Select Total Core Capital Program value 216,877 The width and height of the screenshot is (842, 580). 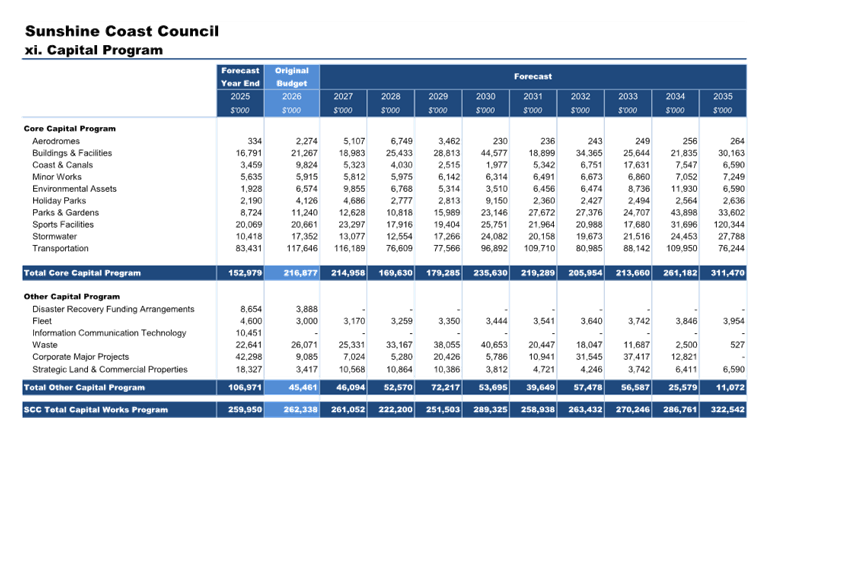pos(291,273)
